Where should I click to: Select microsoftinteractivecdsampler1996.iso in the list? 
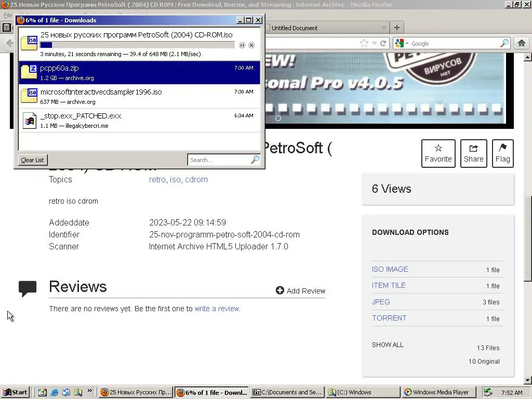pyautogui.click(x=139, y=96)
